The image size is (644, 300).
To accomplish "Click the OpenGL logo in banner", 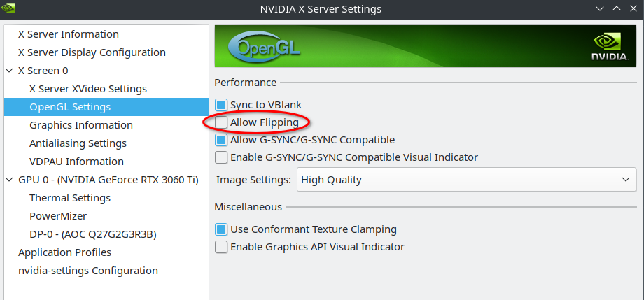I will coord(258,47).
